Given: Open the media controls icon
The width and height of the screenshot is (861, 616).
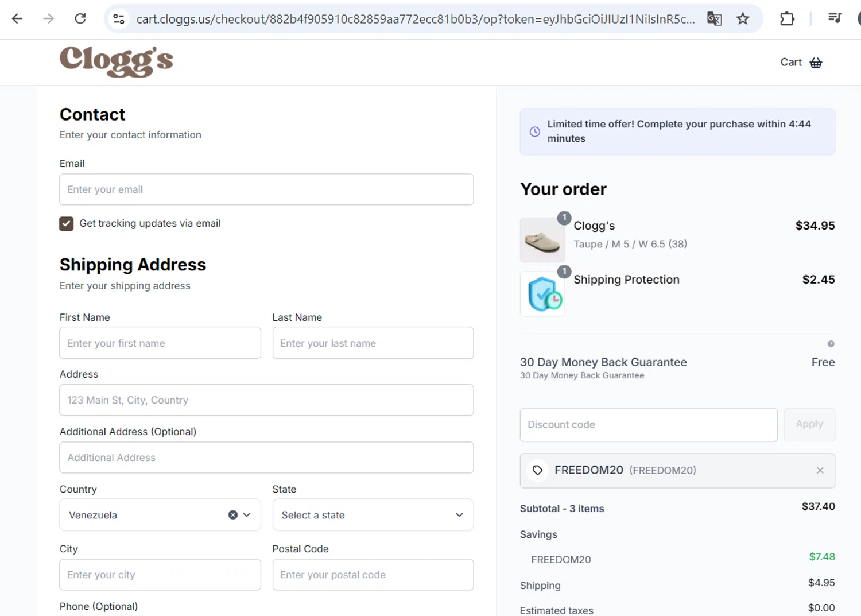Looking at the screenshot, I should 835,18.
